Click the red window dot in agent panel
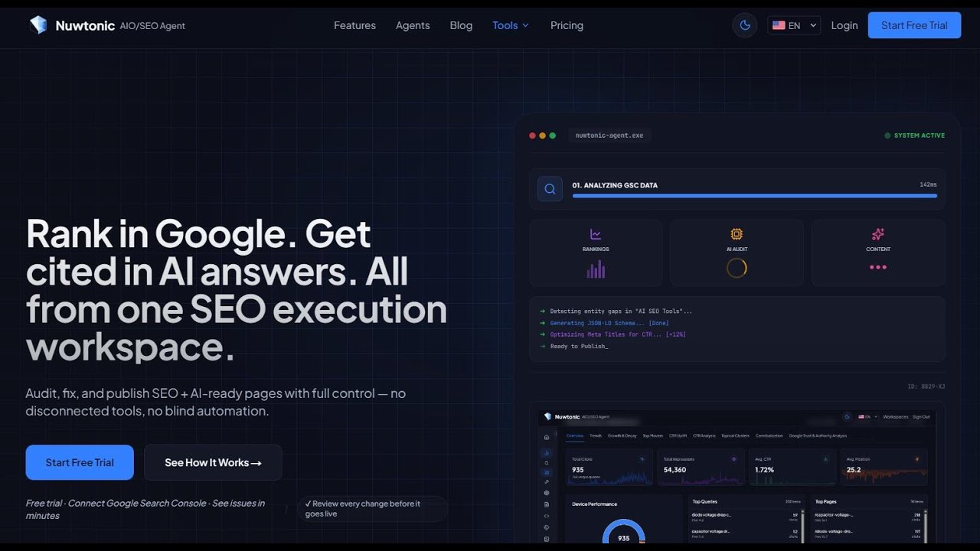Image resolution: width=980 pixels, height=551 pixels. pos(533,135)
